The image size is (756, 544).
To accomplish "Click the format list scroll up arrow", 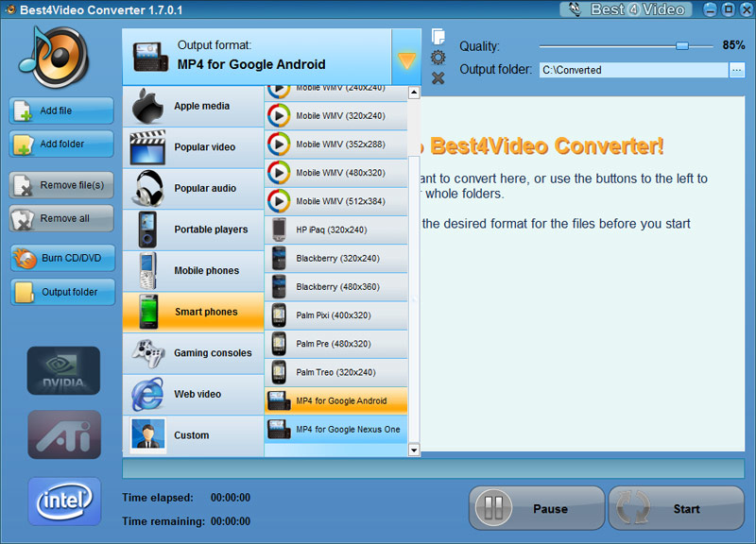I will click(414, 93).
